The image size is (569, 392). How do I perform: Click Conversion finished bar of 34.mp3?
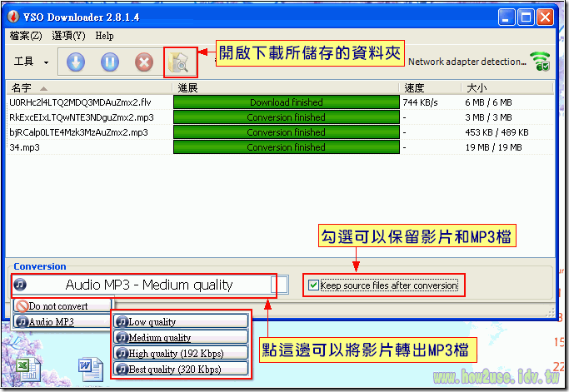[287, 147]
